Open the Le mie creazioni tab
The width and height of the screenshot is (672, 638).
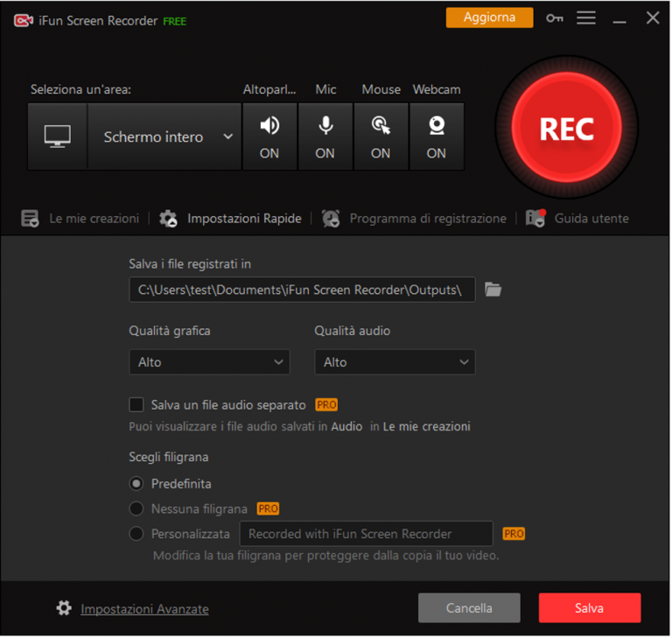pyautogui.click(x=94, y=218)
